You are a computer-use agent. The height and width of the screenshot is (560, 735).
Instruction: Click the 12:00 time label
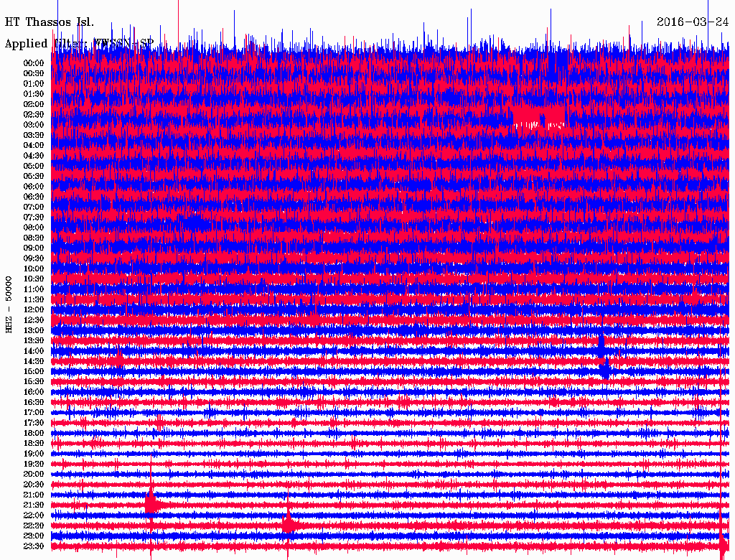pos(34,309)
